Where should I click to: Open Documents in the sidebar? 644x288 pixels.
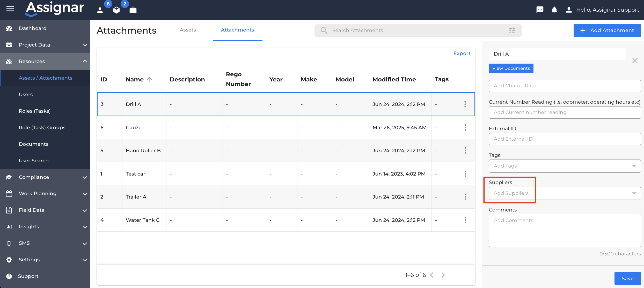[x=45, y=144]
